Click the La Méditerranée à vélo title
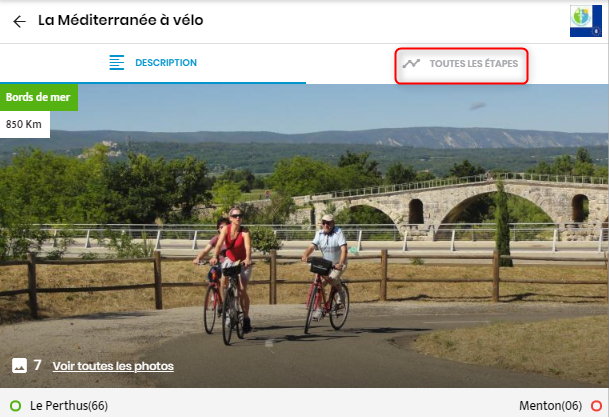 [121, 20]
